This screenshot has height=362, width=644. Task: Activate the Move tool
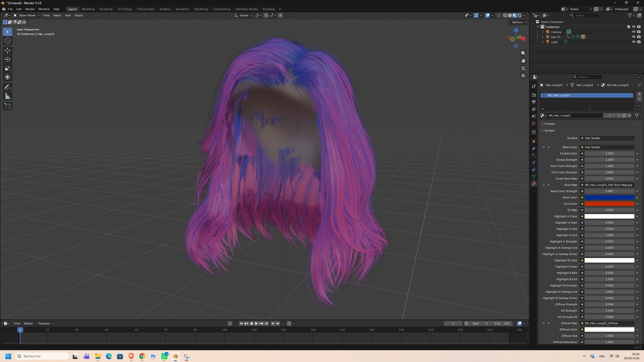coord(7,50)
